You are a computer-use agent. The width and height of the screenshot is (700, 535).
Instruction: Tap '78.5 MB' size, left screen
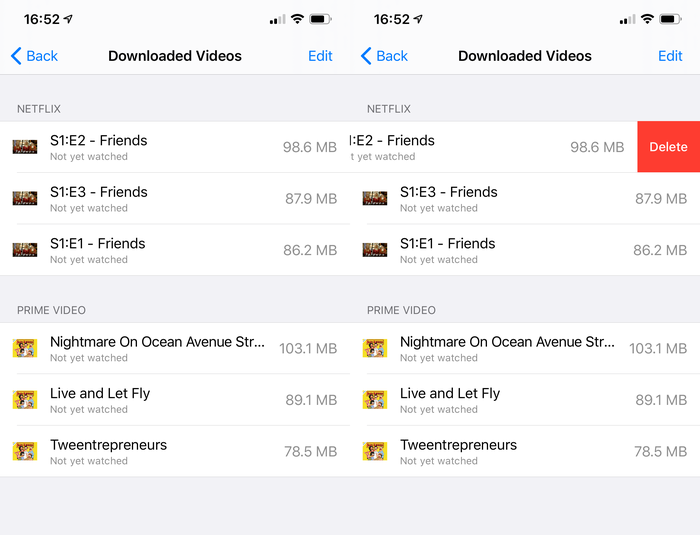(311, 451)
